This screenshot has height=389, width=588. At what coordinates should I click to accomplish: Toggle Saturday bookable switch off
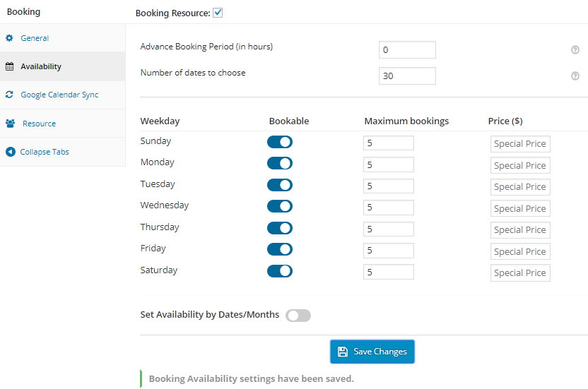280,271
